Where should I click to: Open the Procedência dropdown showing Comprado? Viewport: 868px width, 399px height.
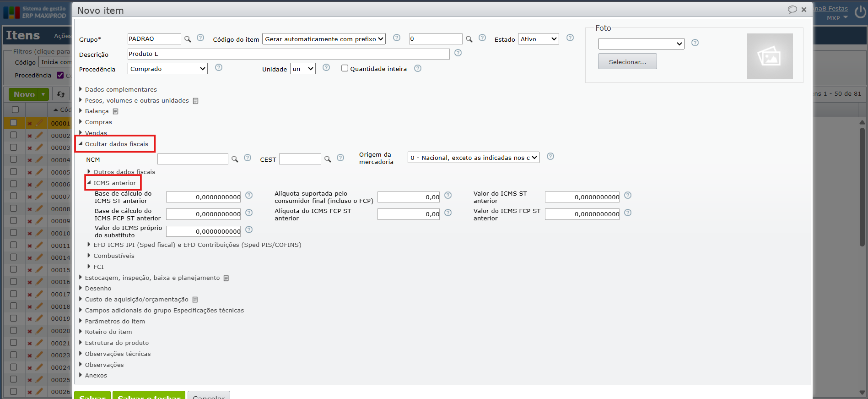pyautogui.click(x=167, y=69)
